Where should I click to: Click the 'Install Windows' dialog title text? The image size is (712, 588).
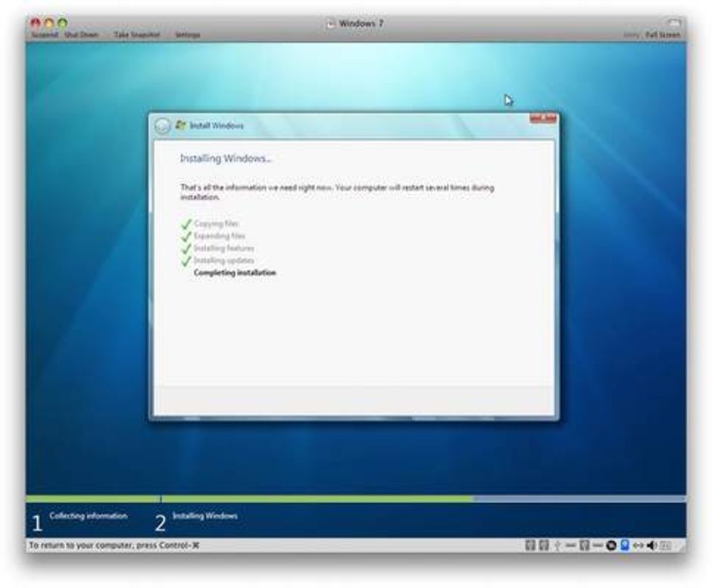tap(217, 126)
